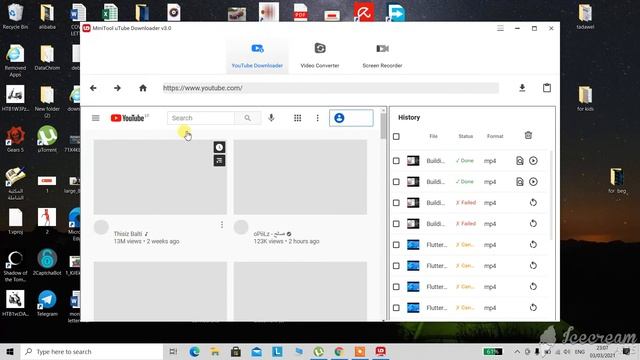This screenshot has width=640, height=360.
Task: Open the Thisiz Balti video thumbnail
Action: tap(160, 177)
